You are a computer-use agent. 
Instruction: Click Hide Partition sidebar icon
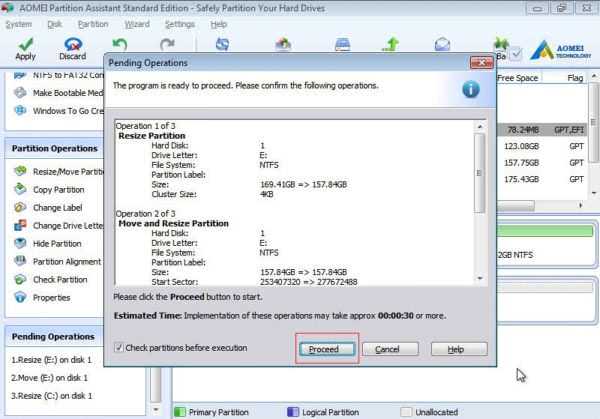(x=20, y=243)
